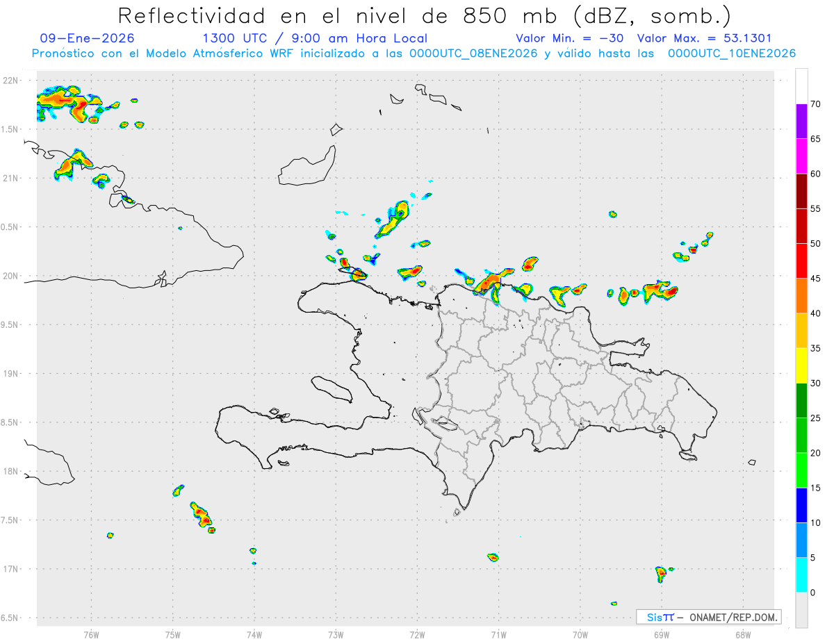Click the colorbar value '0'
834x644 pixels.
pos(812,593)
